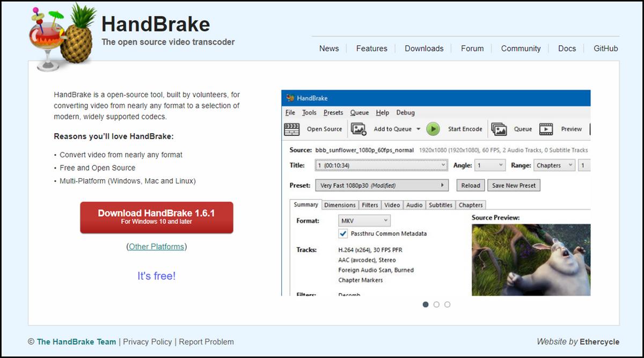Expand the Format dropdown set to MKV
The image size is (644, 358).
click(364, 221)
